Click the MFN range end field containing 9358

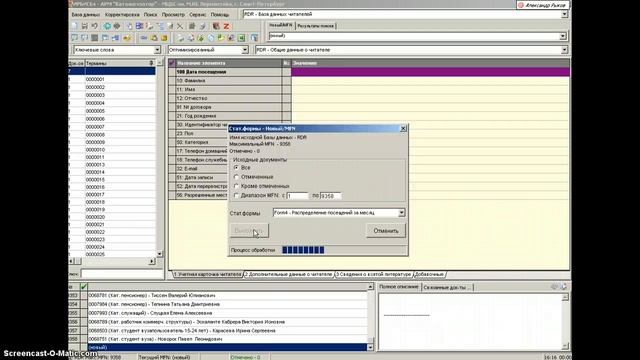[x=330, y=196]
